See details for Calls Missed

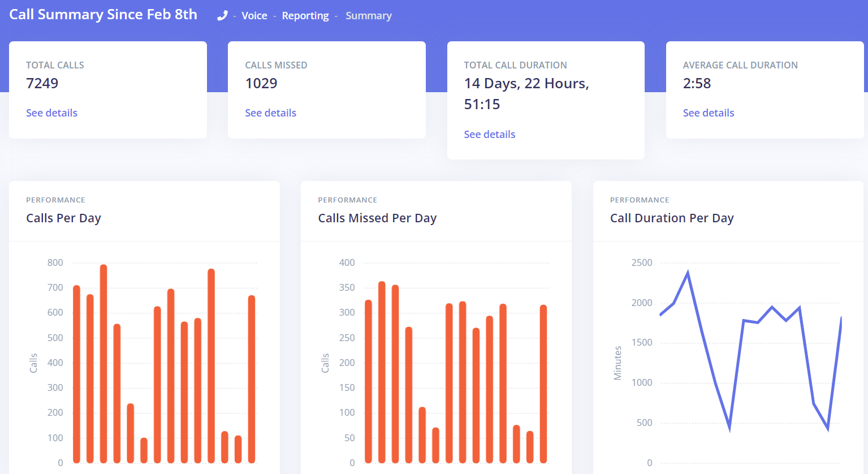tap(270, 113)
